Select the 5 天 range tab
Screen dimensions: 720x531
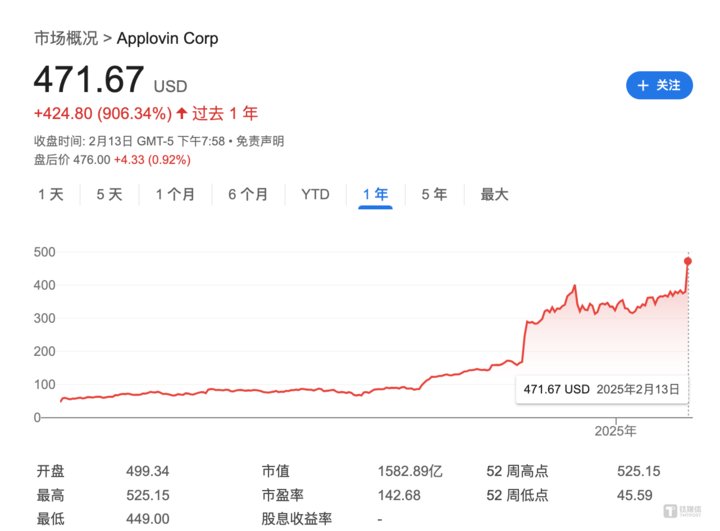click(x=108, y=195)
